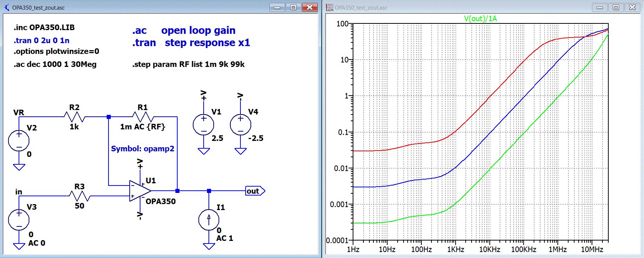Select voltage source V2 symbol
The height and width of the screenshot is (258, 644).
click(x=19, y=141)
